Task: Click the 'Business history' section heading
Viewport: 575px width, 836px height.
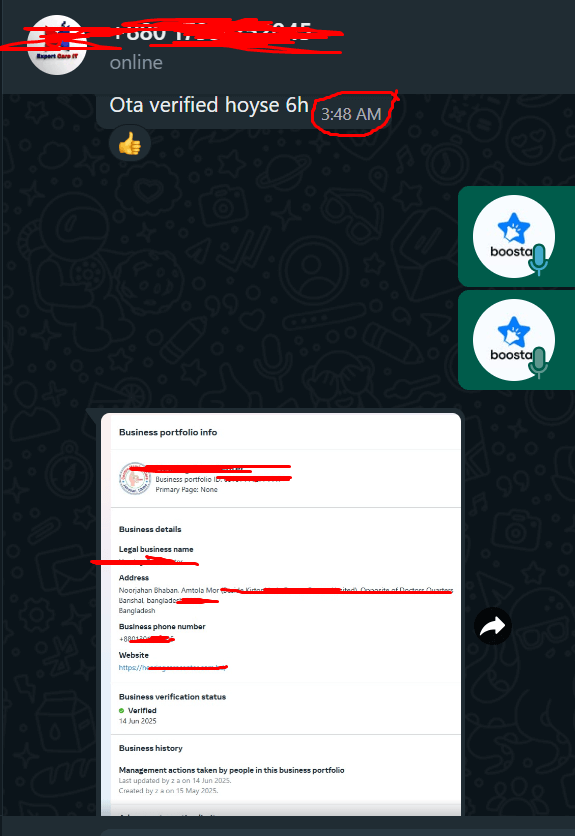Action: [x=150, y=748]
